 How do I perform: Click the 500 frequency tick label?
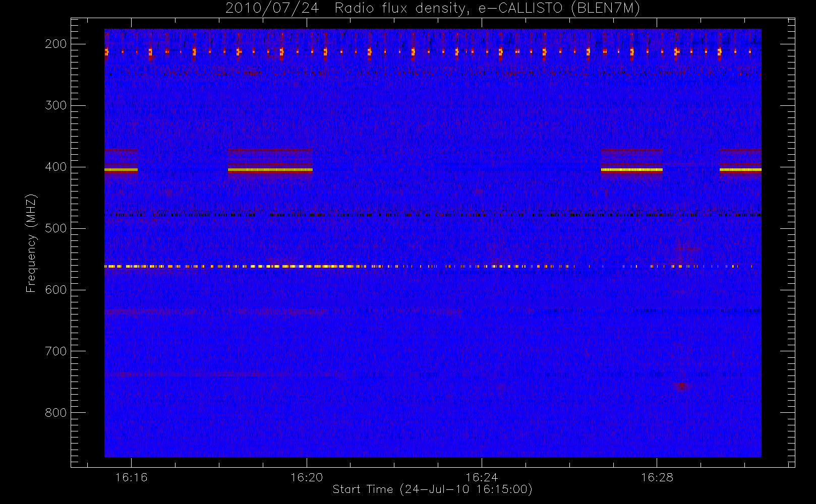55,228
